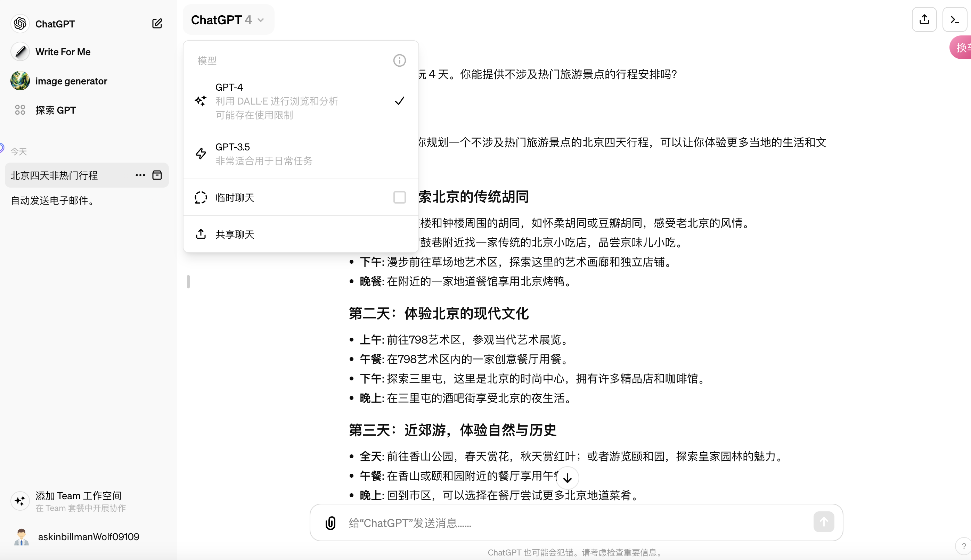Open options for 北京四天非热门行程 chat
Image resolution: width=971 pixels, height=560 pixels.
(140, 175)
